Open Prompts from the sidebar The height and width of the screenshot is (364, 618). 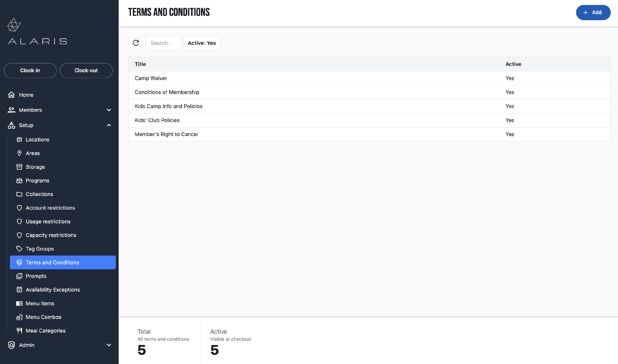[36, 276]
